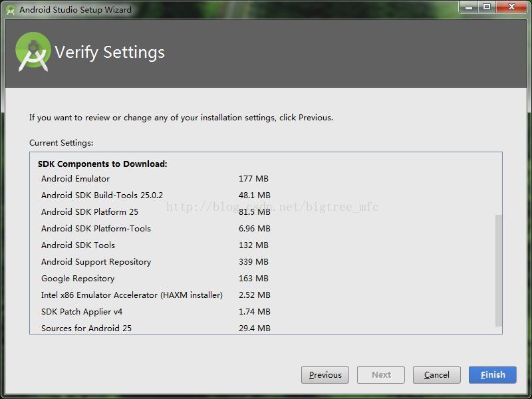Click the Android Studio title bar icon
The image size is (532, 399).
tap(11, 10)
